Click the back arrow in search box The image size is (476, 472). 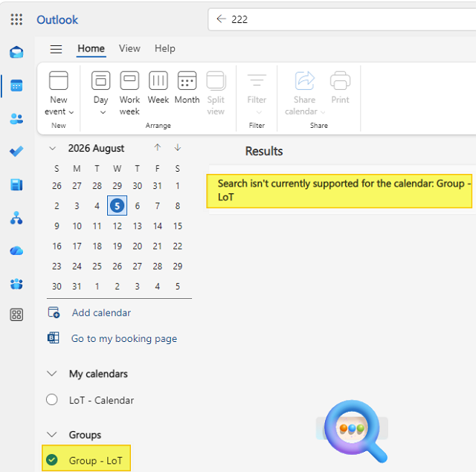pos(222,19)
